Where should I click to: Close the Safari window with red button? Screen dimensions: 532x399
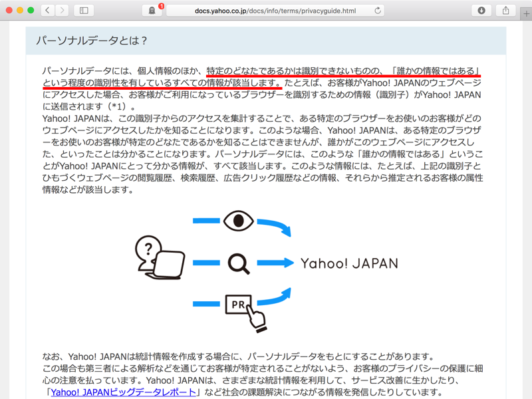[x=9, y=11]
